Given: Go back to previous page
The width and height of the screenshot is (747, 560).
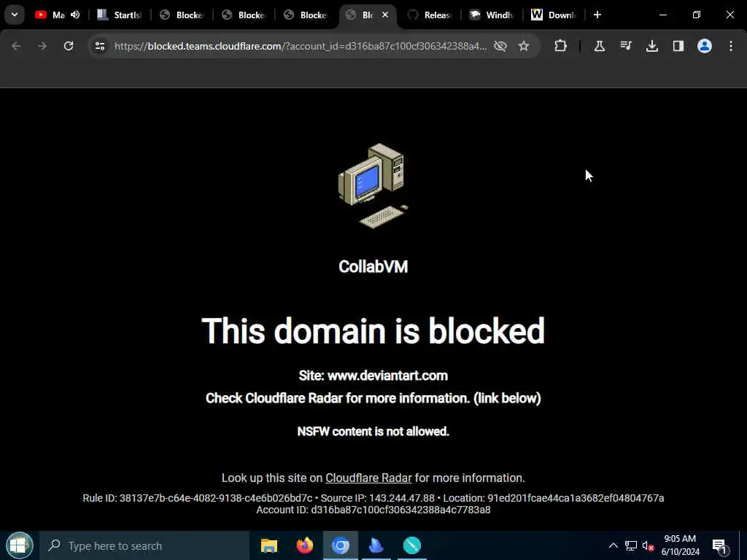Looking at the screenshot, I should click(16, 46).
